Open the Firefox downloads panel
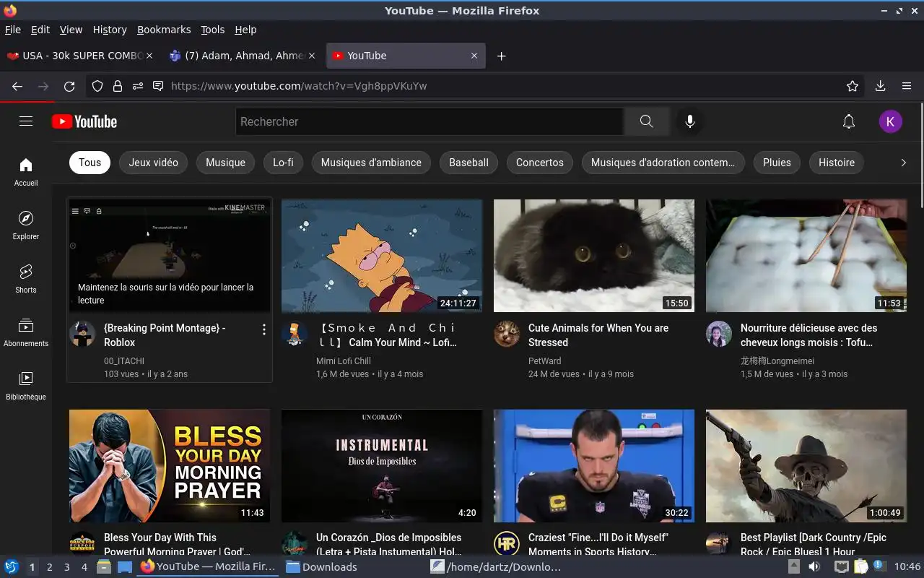The height and width of the screenshot is (578, 924). pos(880,86)
